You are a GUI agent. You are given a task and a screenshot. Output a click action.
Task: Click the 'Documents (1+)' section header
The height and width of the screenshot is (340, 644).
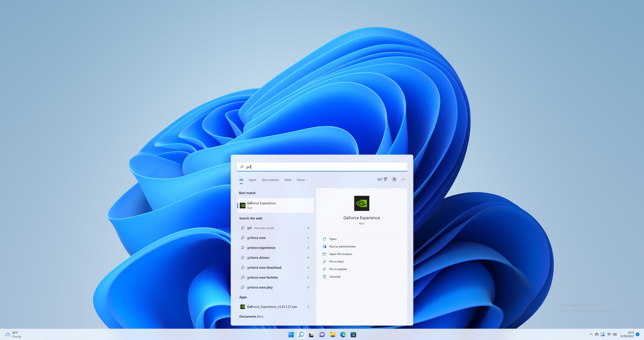[x=251, y=316]
